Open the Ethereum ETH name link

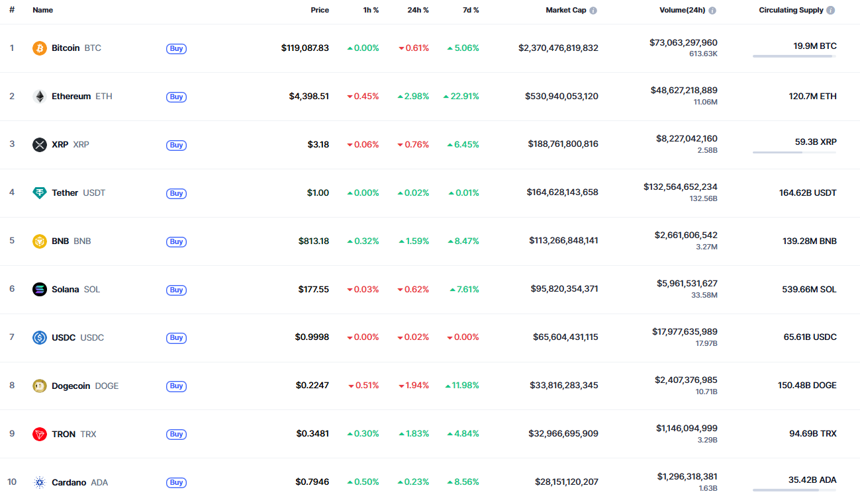[x=82, y=97]
